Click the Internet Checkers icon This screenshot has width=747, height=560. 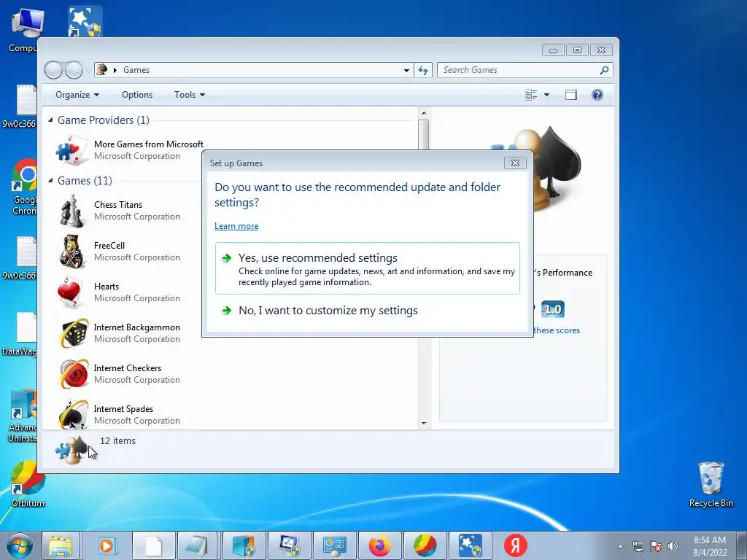click(74, 374)
